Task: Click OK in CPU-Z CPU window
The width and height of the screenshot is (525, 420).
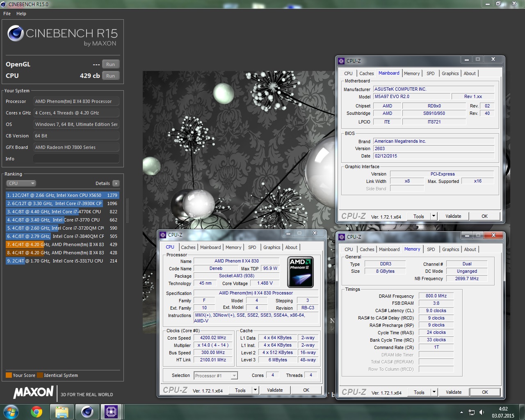Action: tap(306, 390)
